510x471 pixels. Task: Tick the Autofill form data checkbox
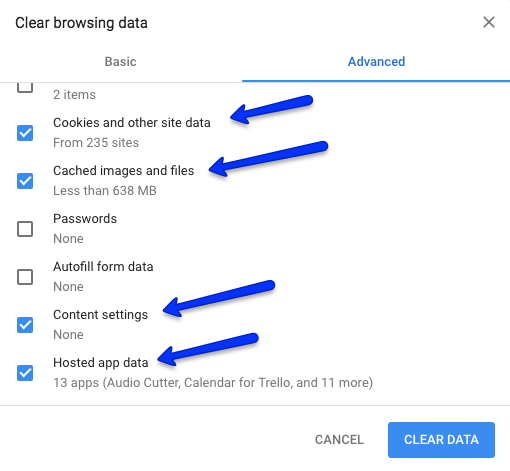(x=25, y=277)
